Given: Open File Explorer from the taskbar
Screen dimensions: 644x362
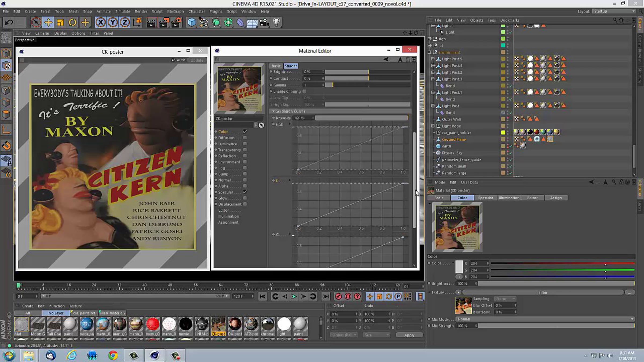Looking at the screenshot, I should tap(28, 356).
